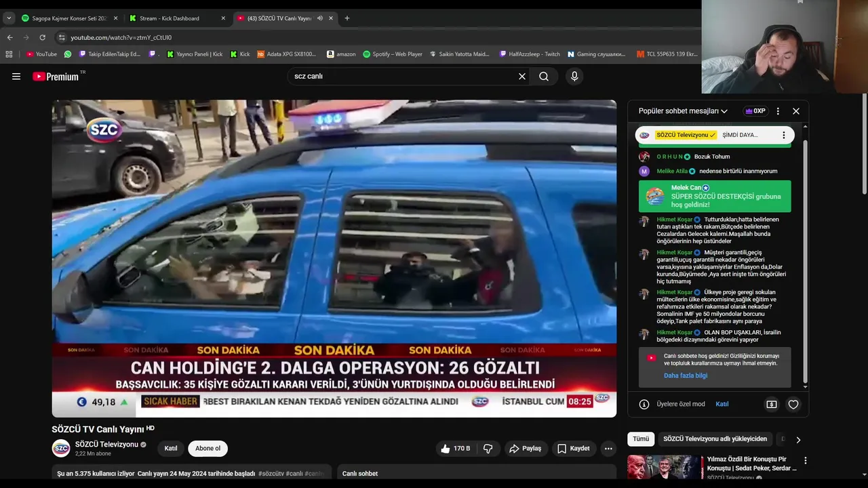Save video with Kaydet button

[x=574, y=449]
